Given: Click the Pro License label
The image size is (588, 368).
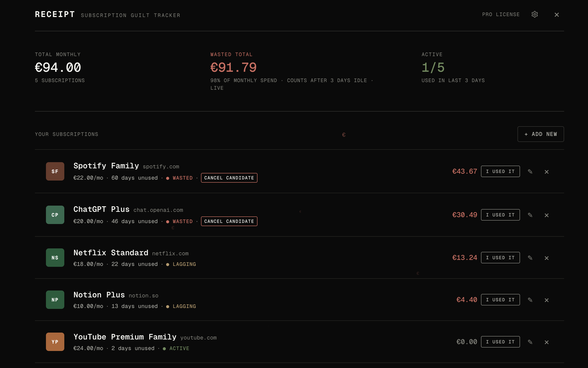Looking at the screenshot, I should (501, 14).
